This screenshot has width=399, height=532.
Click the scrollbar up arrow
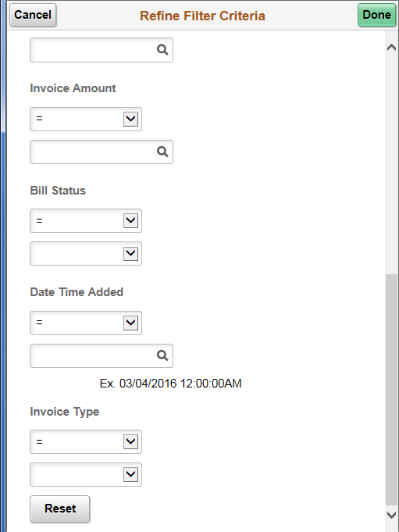point(391,48)
